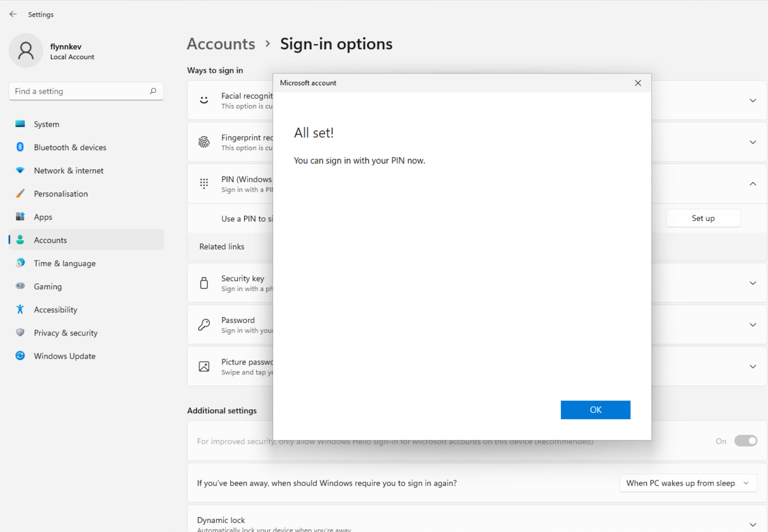
Task: Expand the Dynamic lock section
Action: [x=753, y=524]
